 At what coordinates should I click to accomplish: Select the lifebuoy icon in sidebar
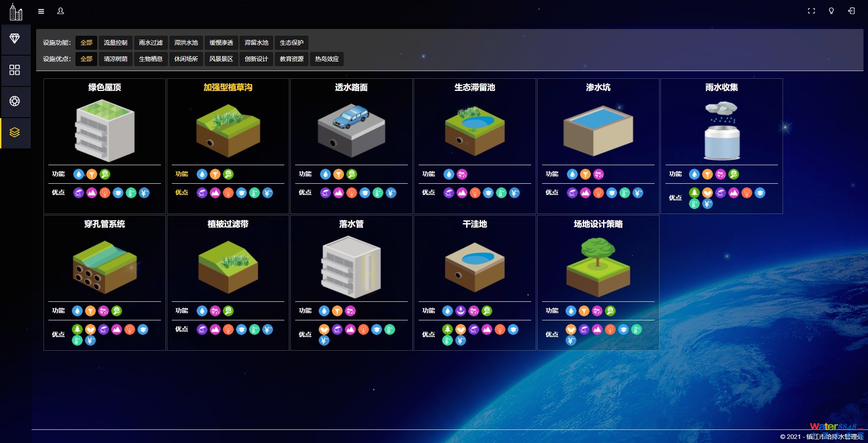click(x=15, y=101)
